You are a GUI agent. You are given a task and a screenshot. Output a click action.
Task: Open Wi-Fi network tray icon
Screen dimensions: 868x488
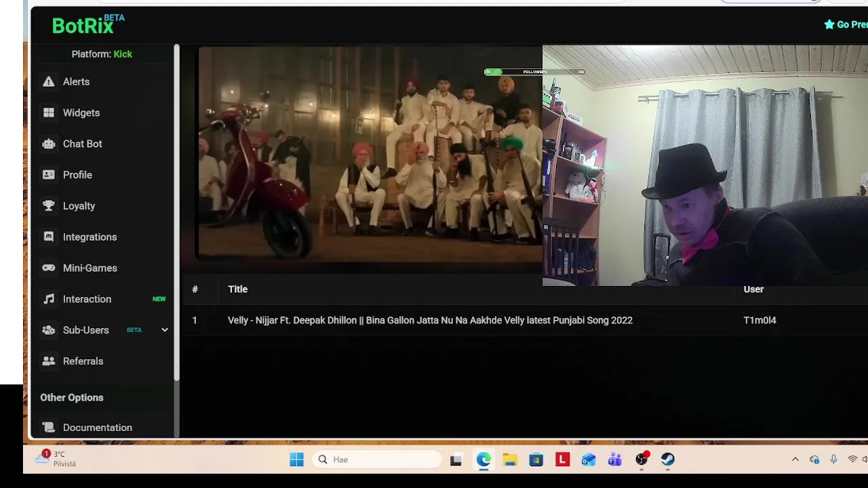click(x=852, y=460)
